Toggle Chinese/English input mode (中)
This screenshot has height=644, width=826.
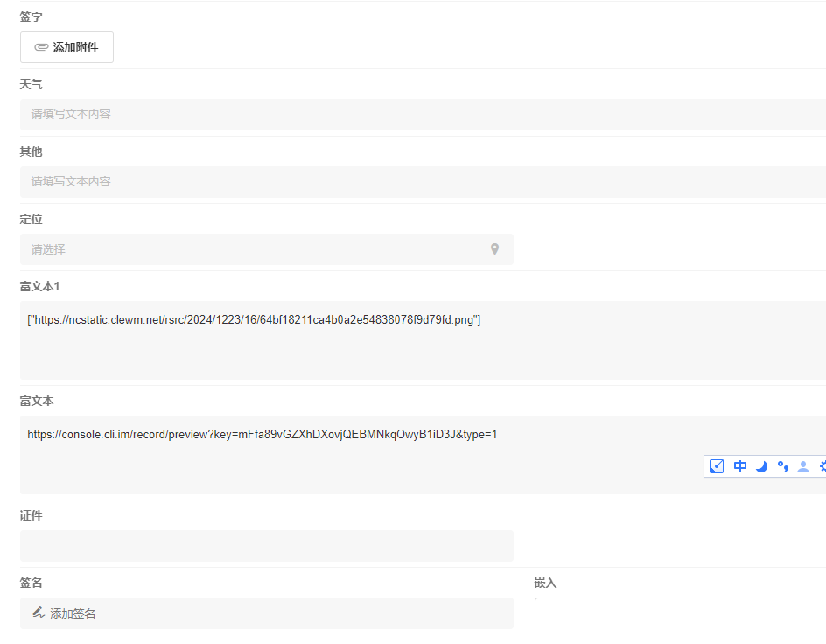click(740, 466)
